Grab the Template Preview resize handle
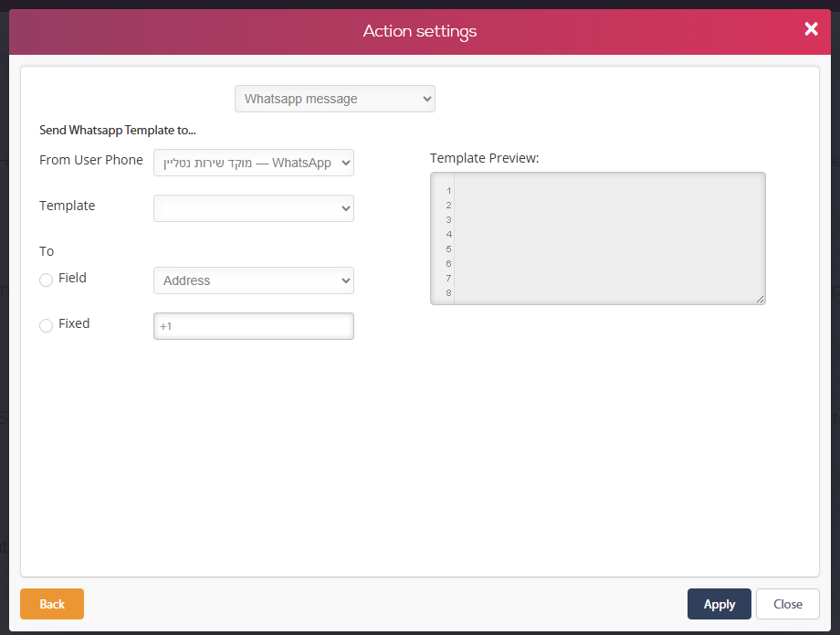840x635 pixels. pyautogui.click(x=761, y=300)
